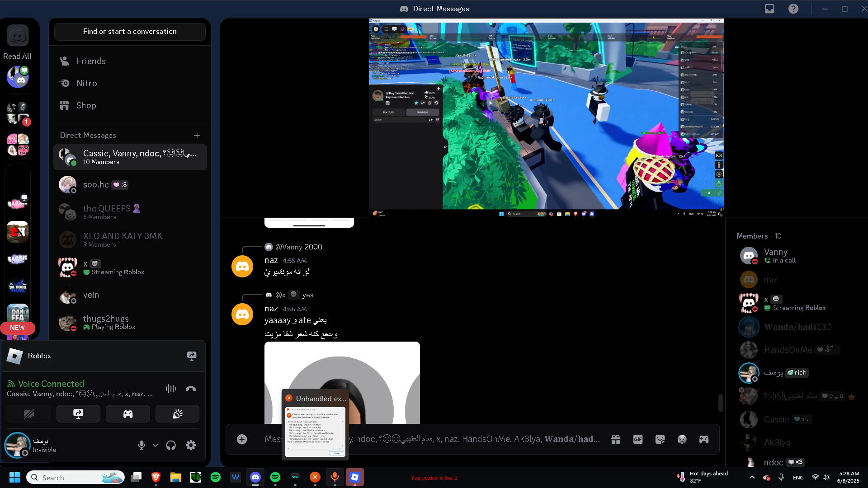
Task: Open your own avatar in user panel
Action: (17, 445)
